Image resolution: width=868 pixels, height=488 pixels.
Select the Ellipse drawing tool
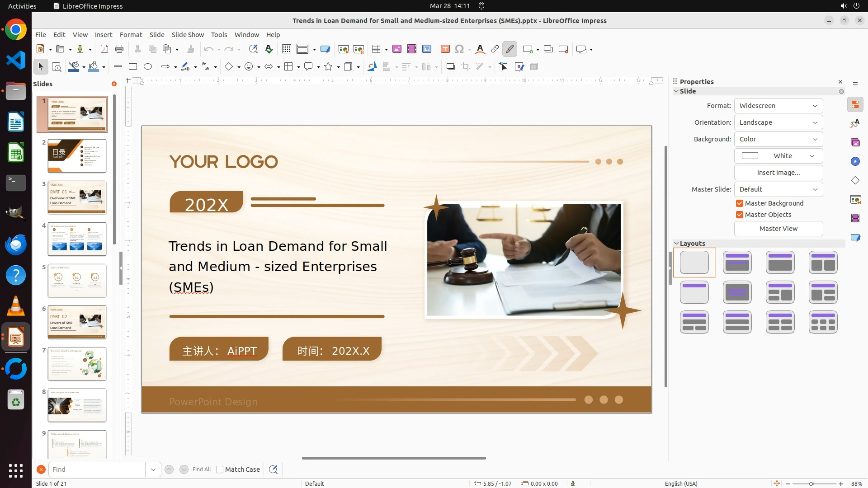(148, 67)
